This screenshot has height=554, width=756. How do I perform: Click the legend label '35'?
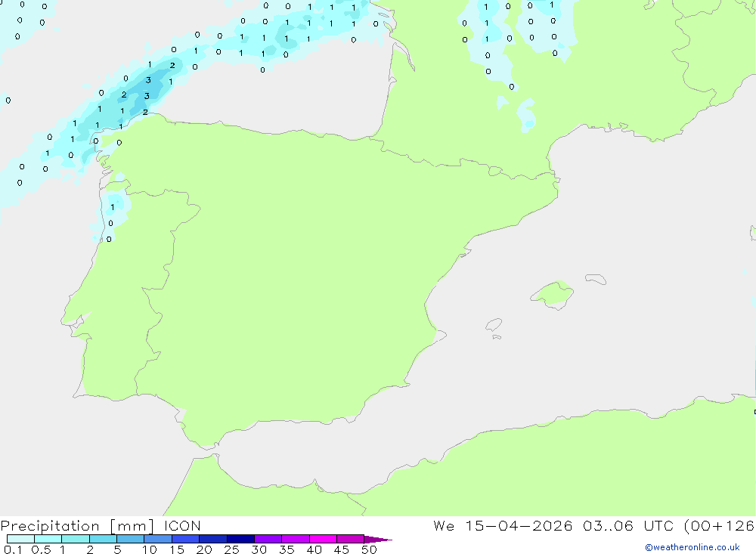click(x=287, y=549)
